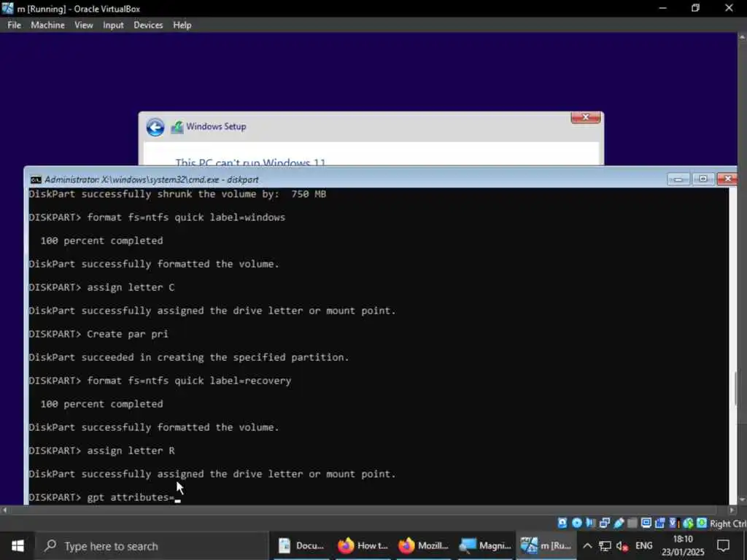Click "DiskPart succeeded in creating the specified partition."
Viewport: 747px width, 560px height.
point(189,357)
